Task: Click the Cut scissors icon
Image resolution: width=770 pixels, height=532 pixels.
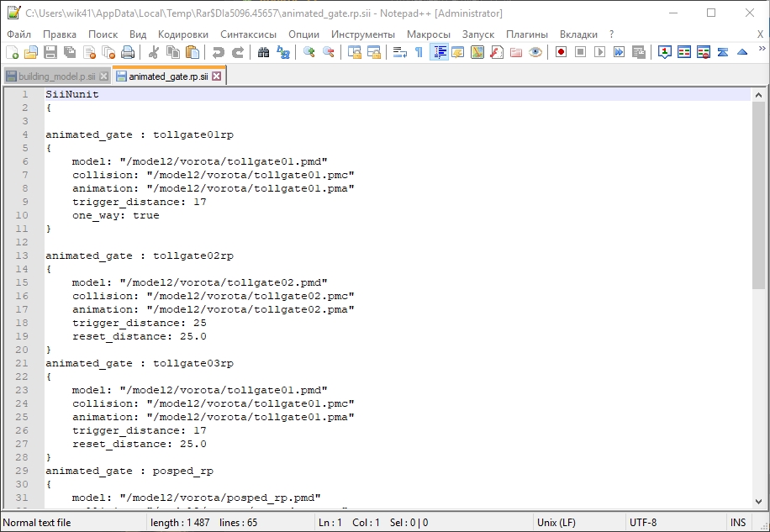Action: point(154,52)
